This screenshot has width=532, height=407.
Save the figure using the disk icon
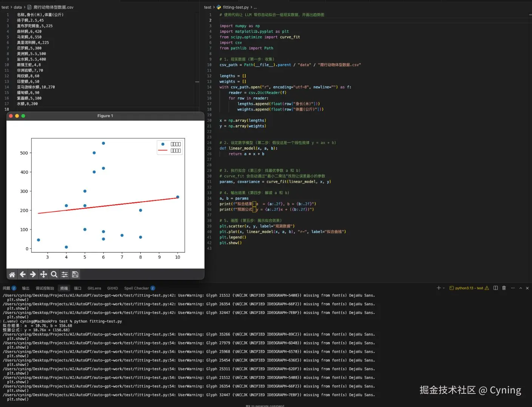coord(75,274)
